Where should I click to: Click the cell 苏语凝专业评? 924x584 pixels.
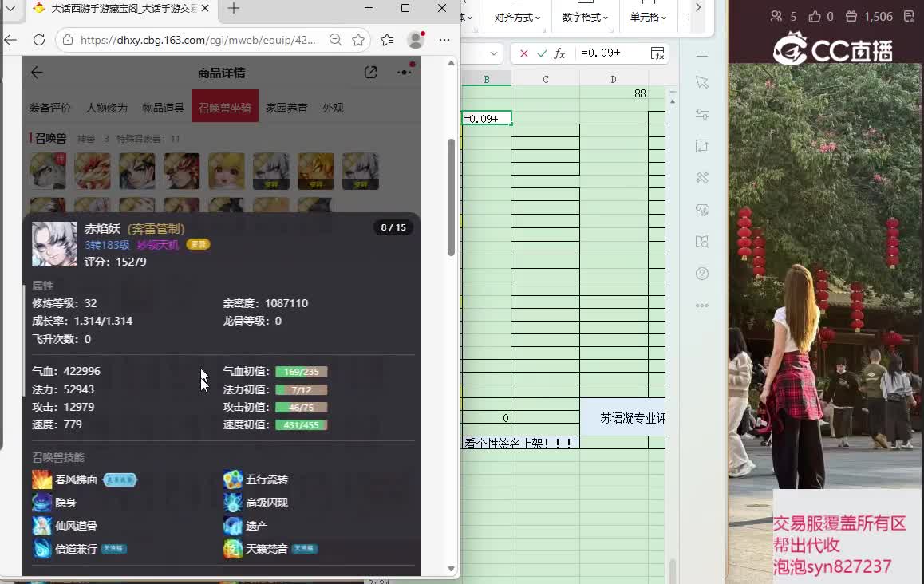623,418
